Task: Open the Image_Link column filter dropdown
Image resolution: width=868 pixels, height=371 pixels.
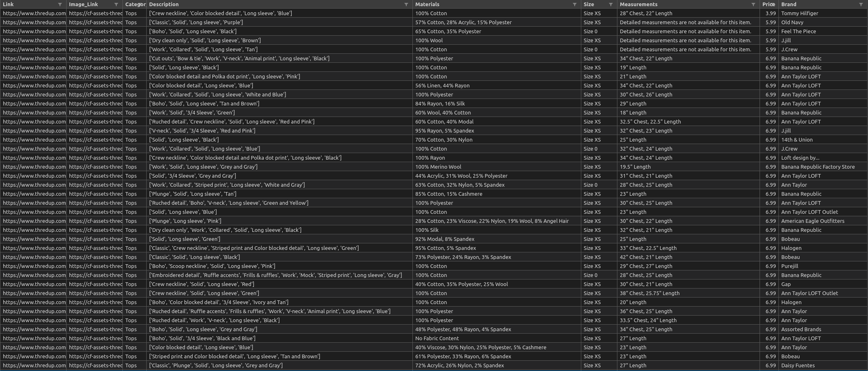Action: coord(116,5)
